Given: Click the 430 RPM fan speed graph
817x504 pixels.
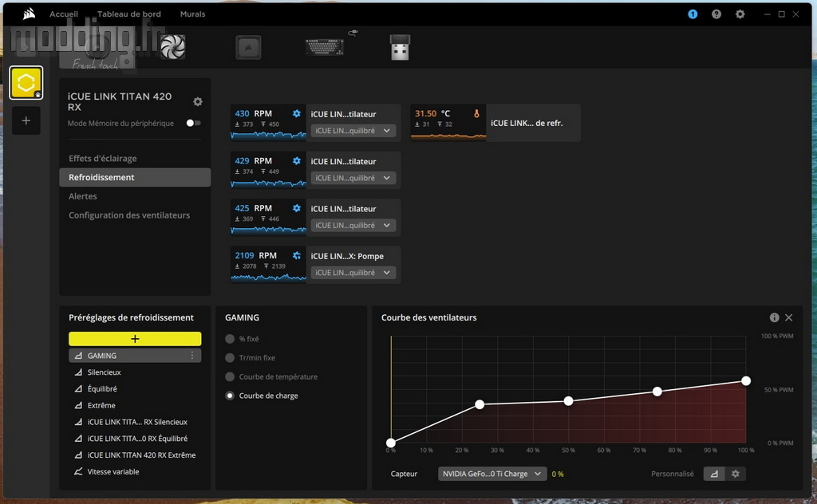Looking at the screenshot, I should [268, 135].
